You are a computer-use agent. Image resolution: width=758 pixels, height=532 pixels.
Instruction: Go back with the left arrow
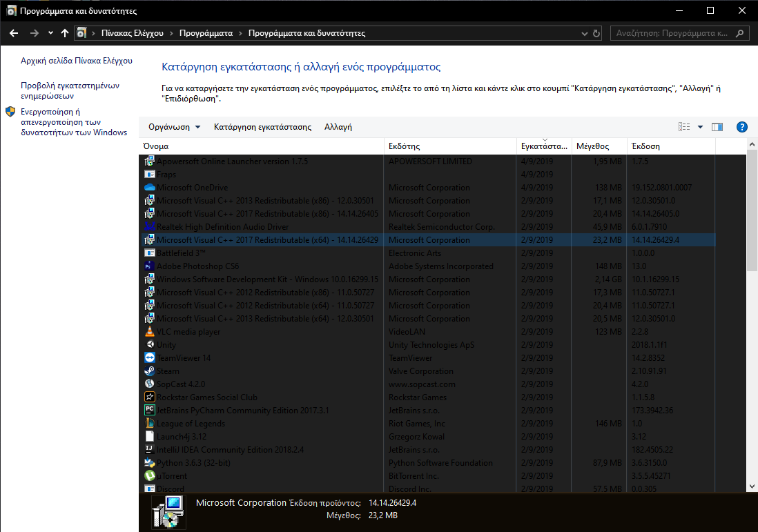coord(14,33)
